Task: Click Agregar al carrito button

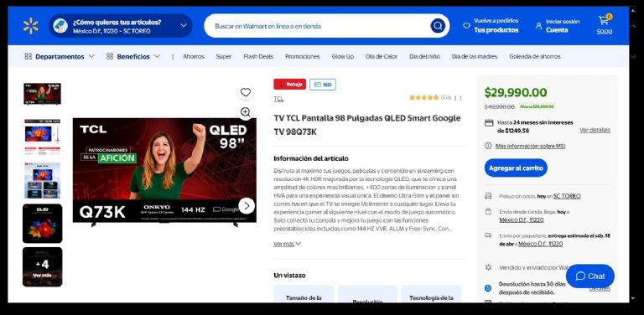Action: tap(516, 168)
